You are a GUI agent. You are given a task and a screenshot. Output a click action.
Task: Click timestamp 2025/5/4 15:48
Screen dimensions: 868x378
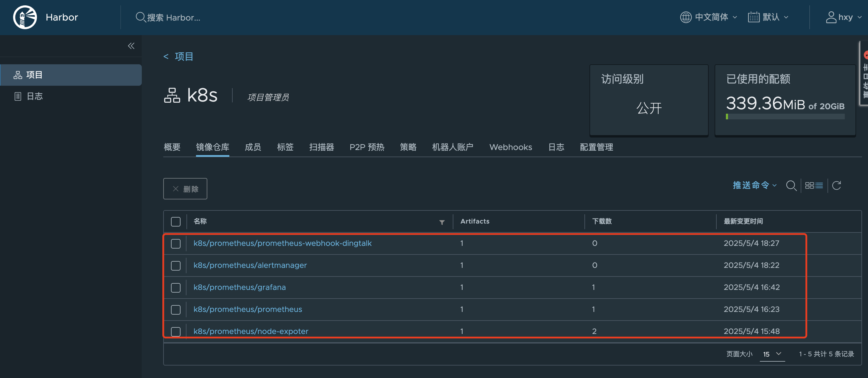tap(752, 331)
